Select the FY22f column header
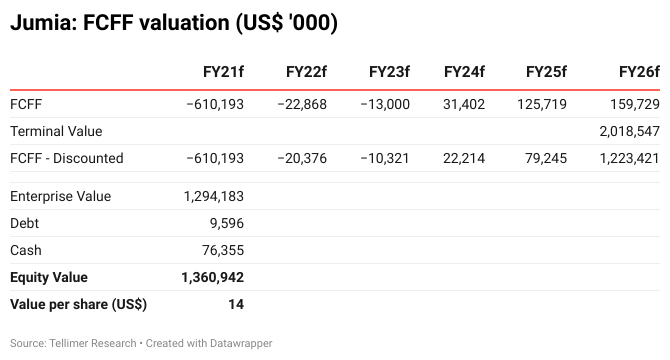The height and width of the screenshot is (360, 670). pyautogui.click(x=306, y=72)
